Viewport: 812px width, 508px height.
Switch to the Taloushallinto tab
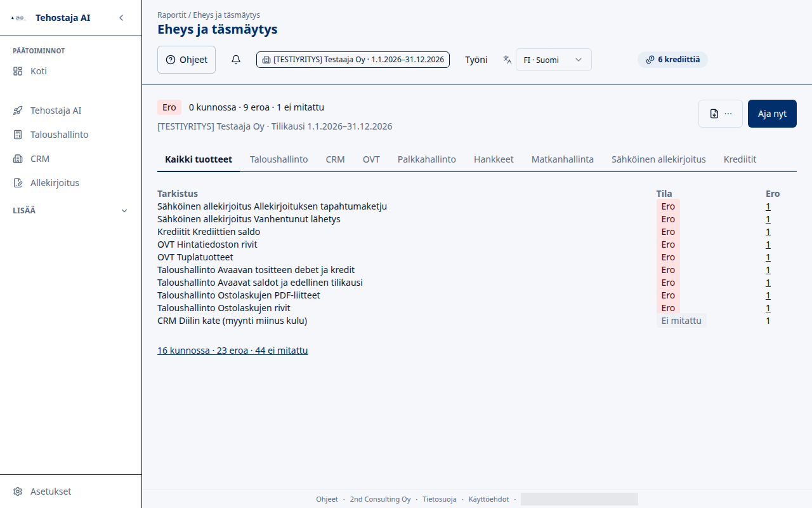(279, 159)
